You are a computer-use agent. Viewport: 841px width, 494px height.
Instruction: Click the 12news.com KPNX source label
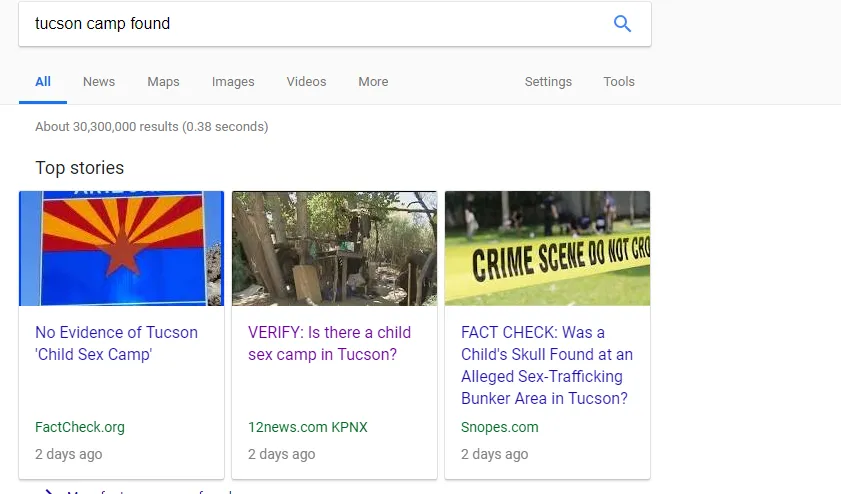coord(308,427)
